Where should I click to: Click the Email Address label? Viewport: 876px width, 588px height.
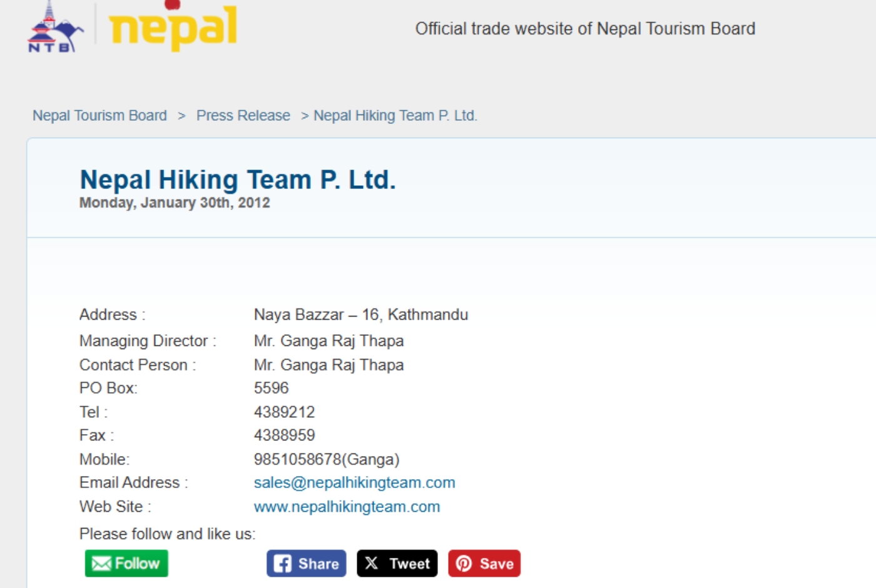coord(133,483)
